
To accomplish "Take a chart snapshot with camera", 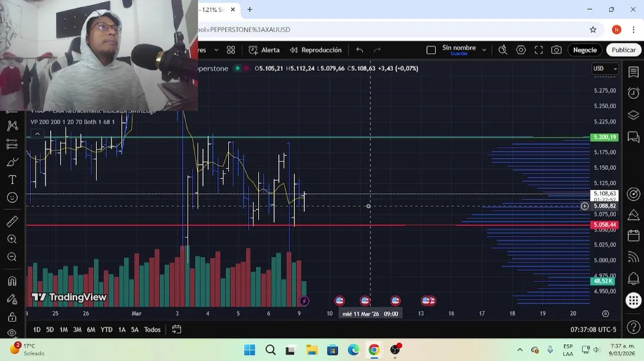I will pos(556,50).
